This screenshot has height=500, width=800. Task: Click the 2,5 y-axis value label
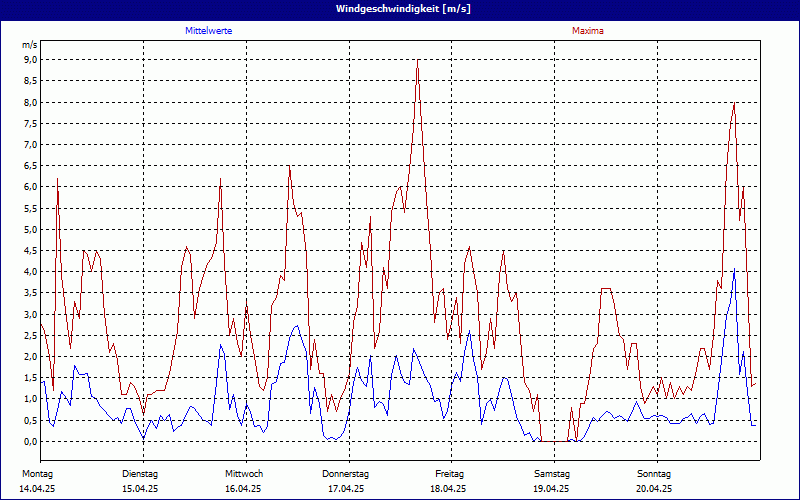pyautogui.click(x=30, y=335)
